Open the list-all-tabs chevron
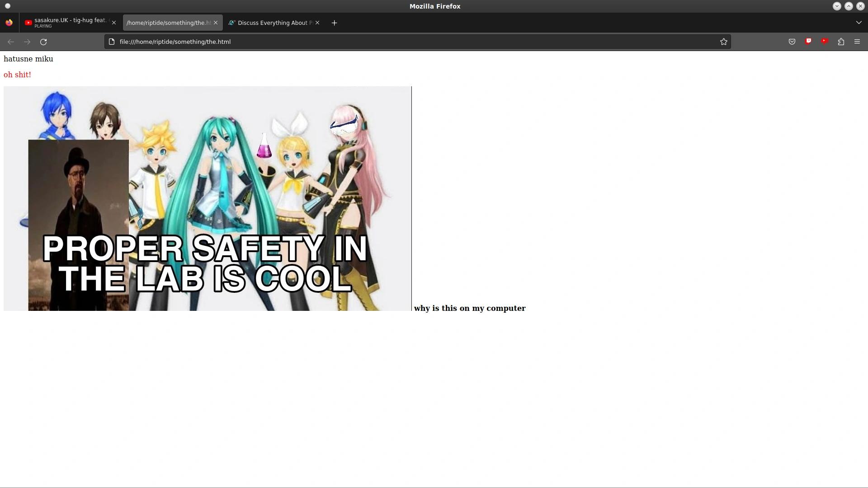868x488 pixels. (859, 23)
